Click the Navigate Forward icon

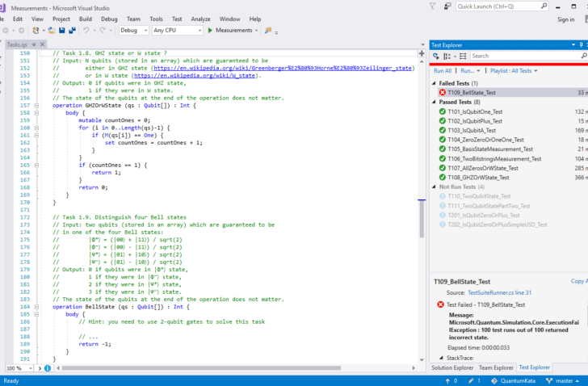tap(21, 31)
